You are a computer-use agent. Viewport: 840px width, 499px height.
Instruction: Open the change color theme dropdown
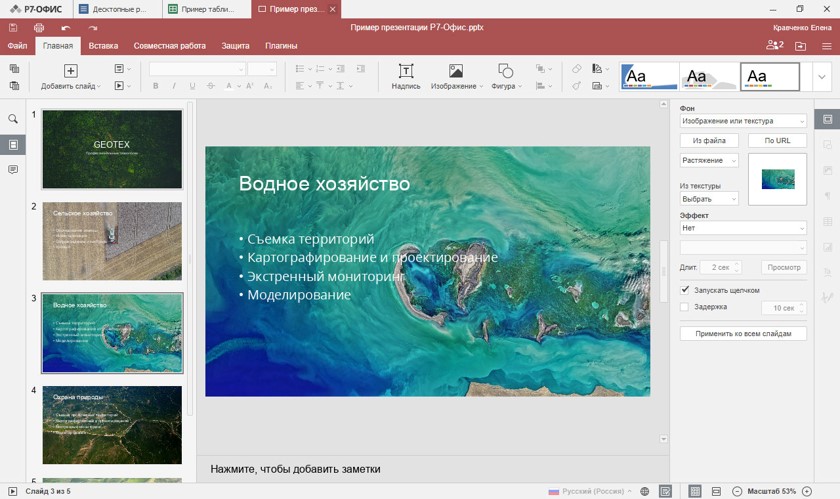(601, 69)
